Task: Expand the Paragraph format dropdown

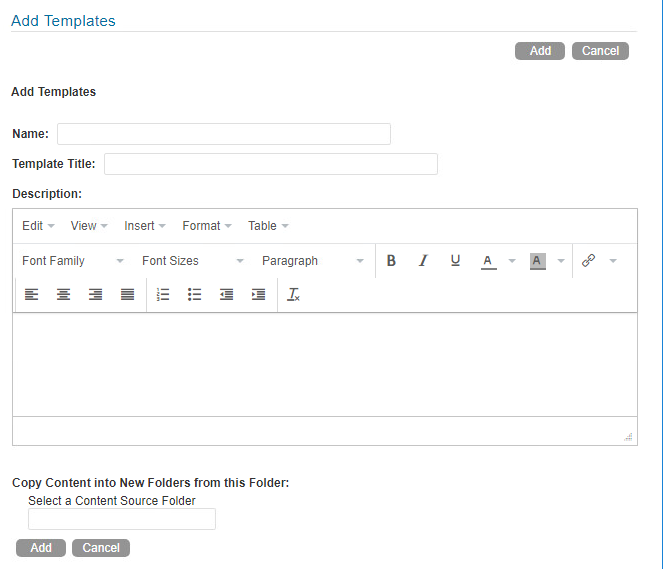Action: [x=312, y=261]
